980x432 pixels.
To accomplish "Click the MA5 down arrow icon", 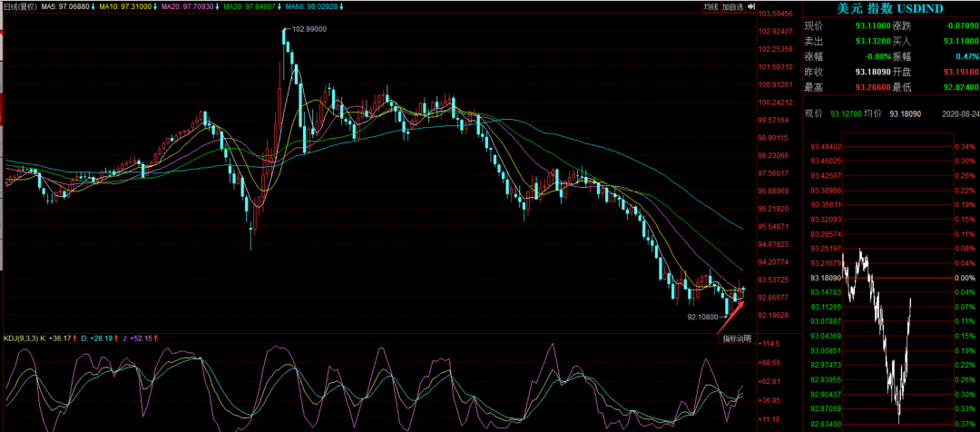I will click(93, 6).
